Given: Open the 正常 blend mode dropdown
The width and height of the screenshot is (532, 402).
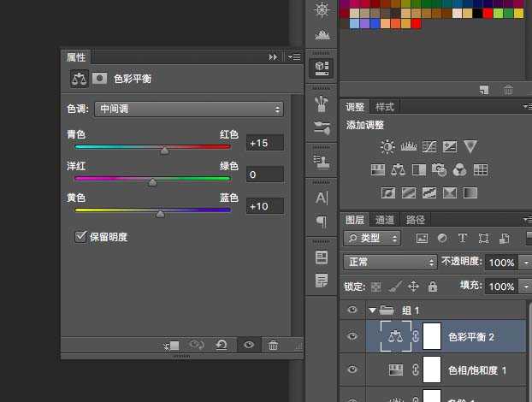Looking at the screenshot, I should pyautogui.click(x=390, y=262).
